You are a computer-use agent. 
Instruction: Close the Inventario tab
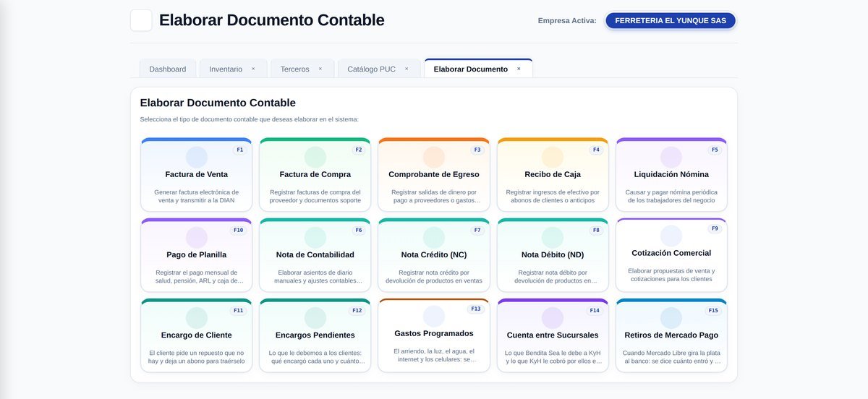253,69
